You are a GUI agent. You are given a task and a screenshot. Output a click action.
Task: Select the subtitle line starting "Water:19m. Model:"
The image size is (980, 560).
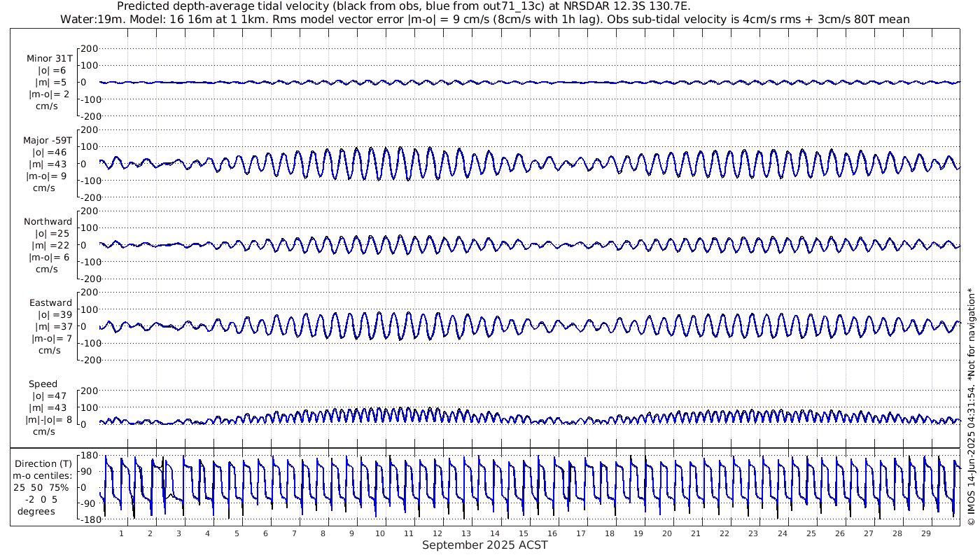click(x=485, y=19)
